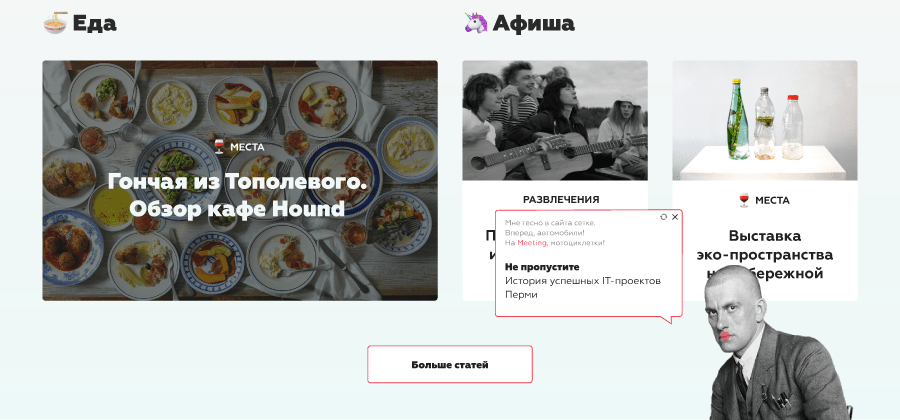The image size is (900, 420).
Task: Click the Mayakovsky mascot figure
Action: pos(776,343)
